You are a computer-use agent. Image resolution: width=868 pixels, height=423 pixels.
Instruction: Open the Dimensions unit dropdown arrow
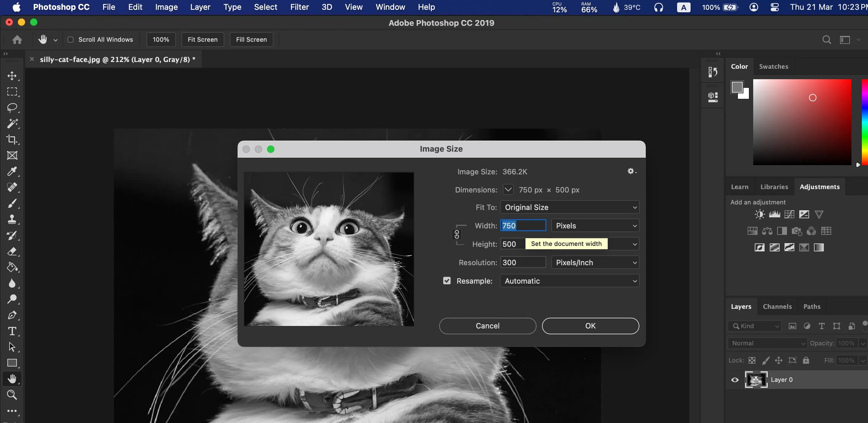pyautogui.click(x=508, y=189)
